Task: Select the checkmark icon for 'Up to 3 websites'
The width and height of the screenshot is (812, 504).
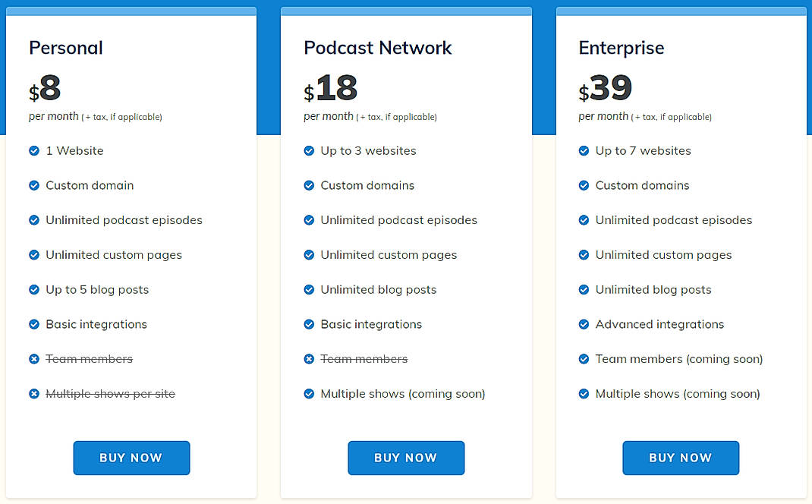Action: pyautogui.click(x=309, y=150)
